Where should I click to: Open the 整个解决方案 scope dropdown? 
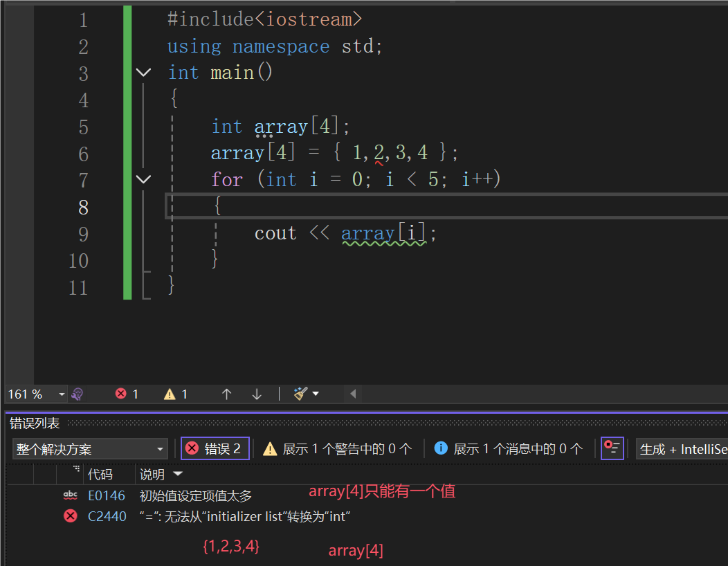coord(89,449)
